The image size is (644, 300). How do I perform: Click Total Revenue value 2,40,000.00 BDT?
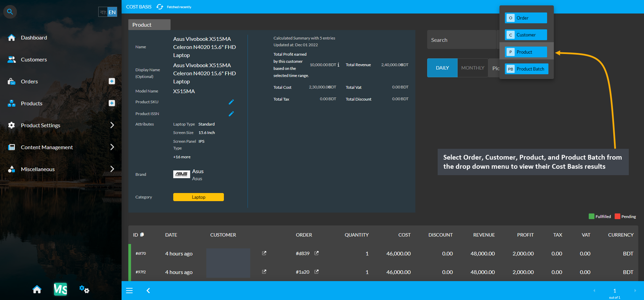click(x=395, y=65)
